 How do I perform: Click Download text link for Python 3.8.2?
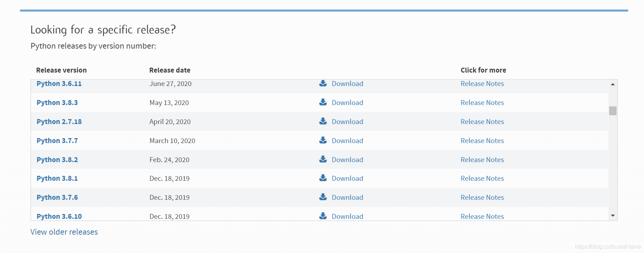coord(347,160)
